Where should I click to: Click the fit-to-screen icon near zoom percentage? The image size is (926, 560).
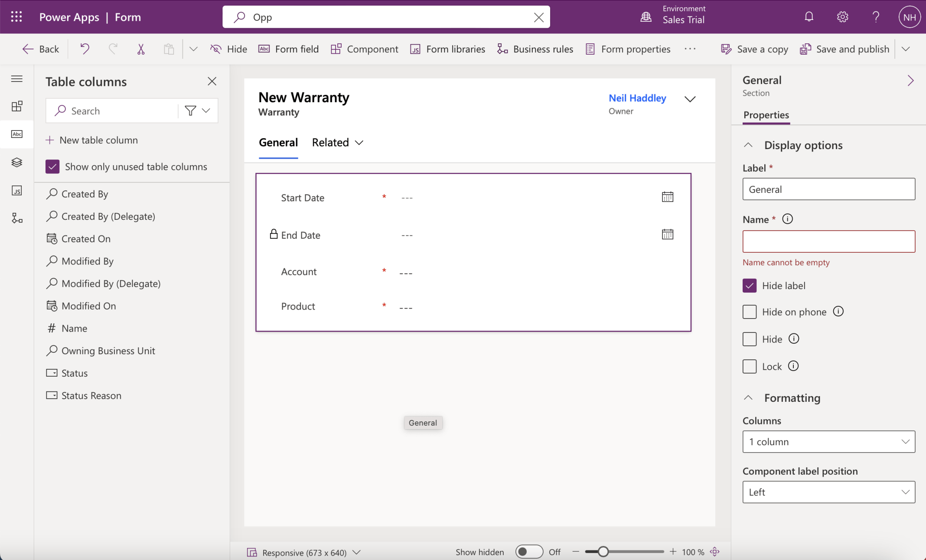tap(714, 551)
